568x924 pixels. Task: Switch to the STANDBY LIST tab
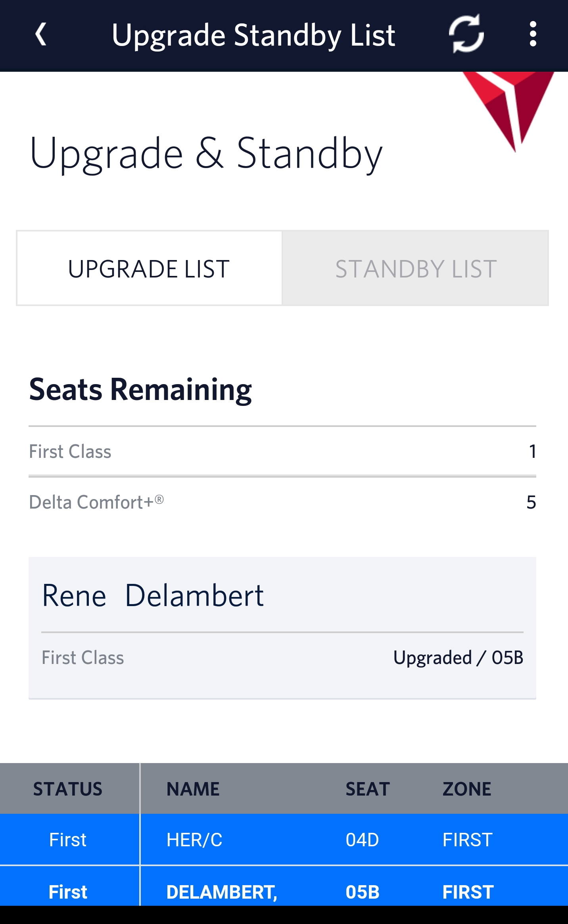click(415, 268)
